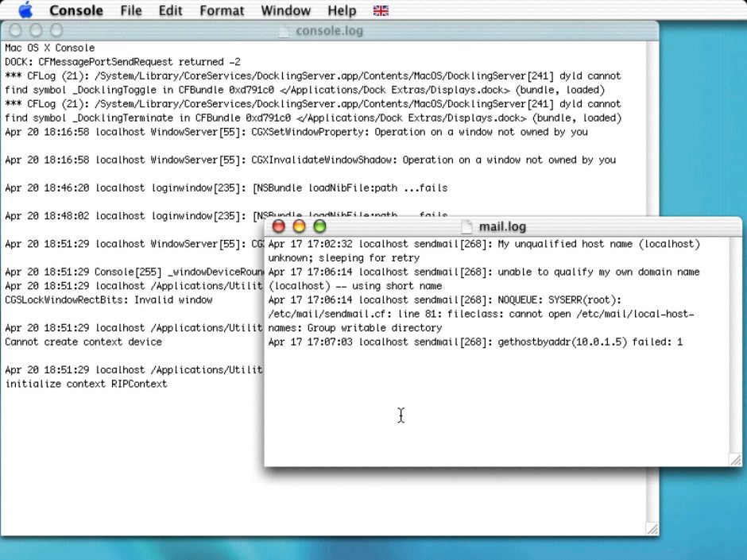This screenshot has height=560, width=747.
Task: Click the 'CGSLockWindowRectBits: Invalid window' line
Action: 109,300
